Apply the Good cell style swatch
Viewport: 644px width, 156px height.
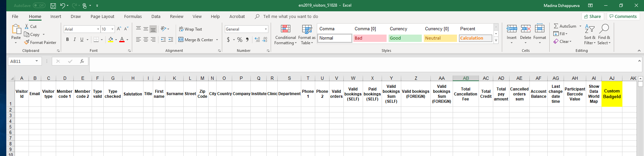tap(405, 38)
